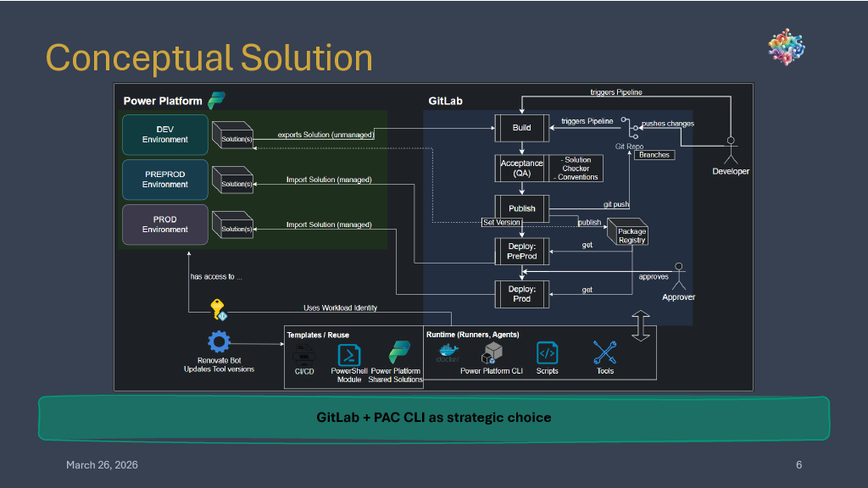Image resolution: width=868 pixels, height=488 pixels.
Task: Select the Power Platform CLI package icon
Action: pos(493,352)
